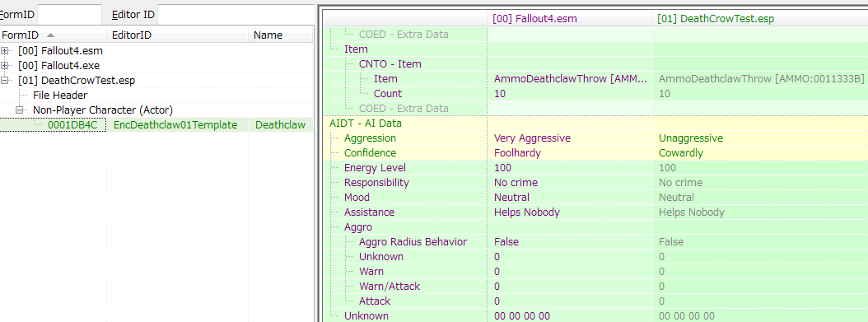Click the Foolhardy value

(517, 153)
